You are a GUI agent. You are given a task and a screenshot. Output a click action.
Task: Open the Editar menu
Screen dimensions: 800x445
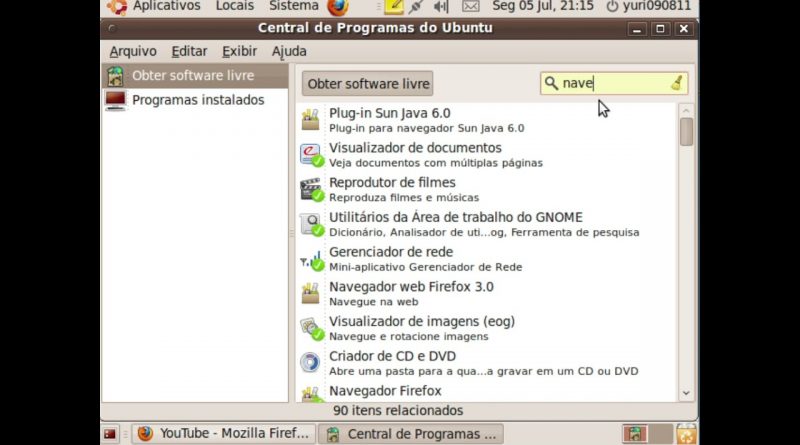(189, 51)
